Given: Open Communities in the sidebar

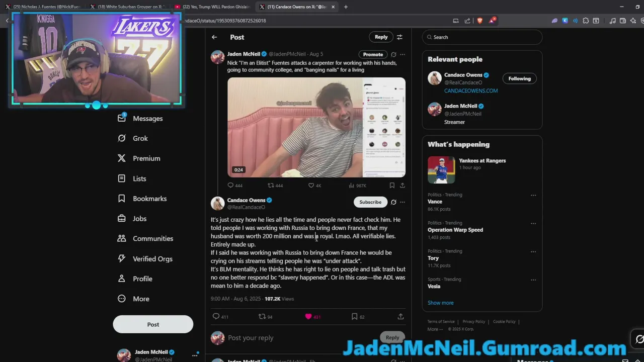Looking at the screenshot, I should [x=145, y=239].
